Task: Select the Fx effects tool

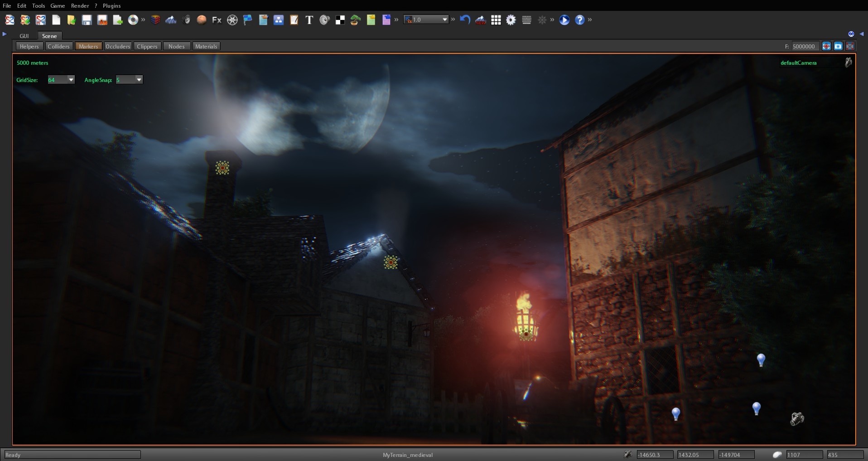Action: [216, 20]
